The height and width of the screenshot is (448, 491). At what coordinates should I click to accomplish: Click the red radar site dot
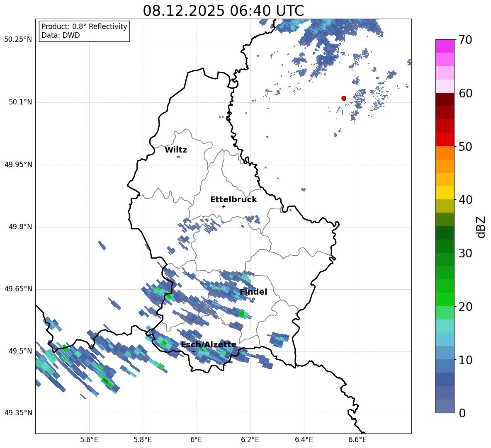pyautogui.click(x=344, y=98)
